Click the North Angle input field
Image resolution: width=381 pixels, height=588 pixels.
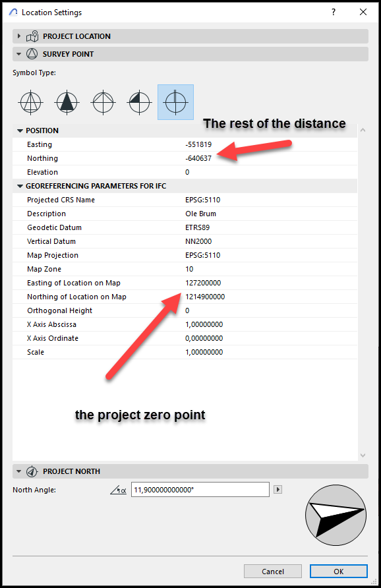[x=200, y=489]
